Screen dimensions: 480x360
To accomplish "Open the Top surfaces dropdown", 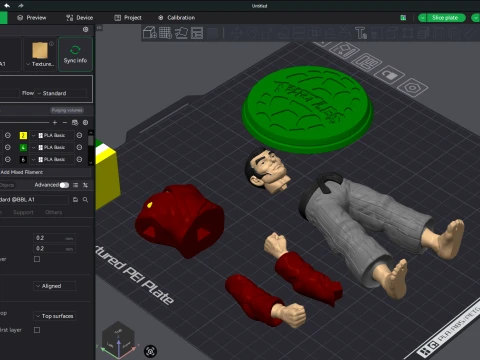I will [55, 316].
